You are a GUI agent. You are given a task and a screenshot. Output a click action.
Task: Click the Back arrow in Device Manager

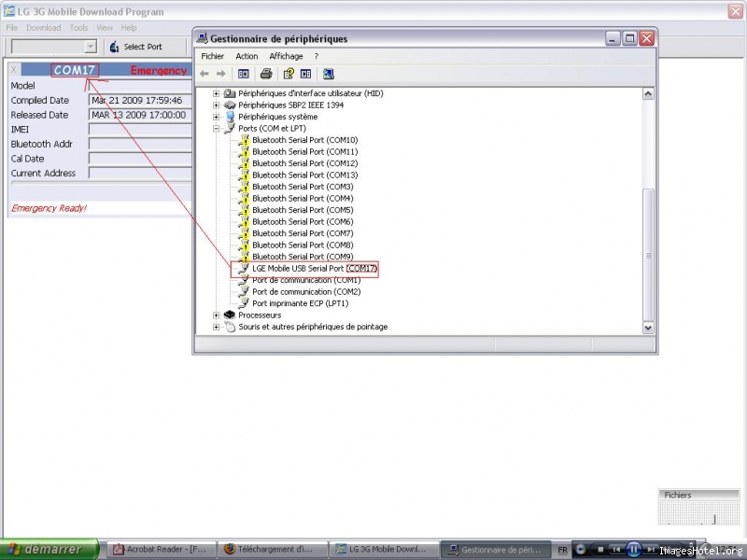click(204, 74)
